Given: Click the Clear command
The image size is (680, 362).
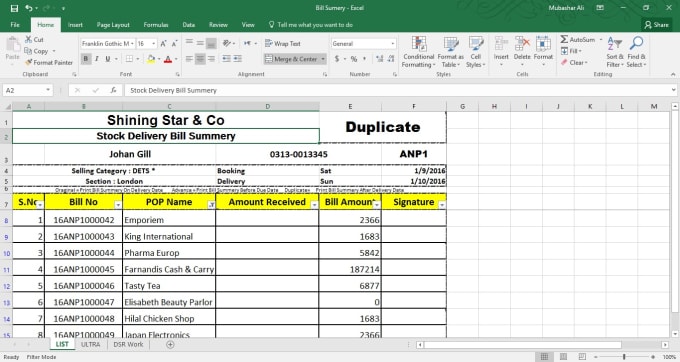Looking at the screenshot, I should (573, 62).
